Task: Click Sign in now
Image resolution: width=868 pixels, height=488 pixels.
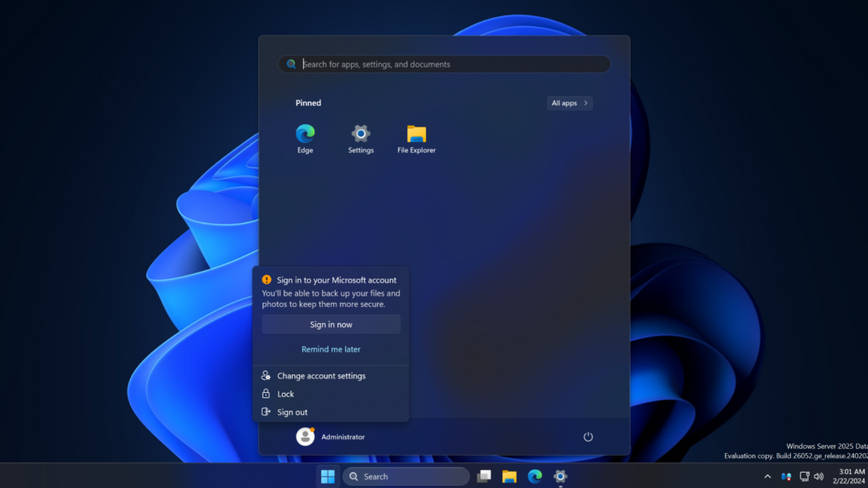Action: click(x=331, y=324)
